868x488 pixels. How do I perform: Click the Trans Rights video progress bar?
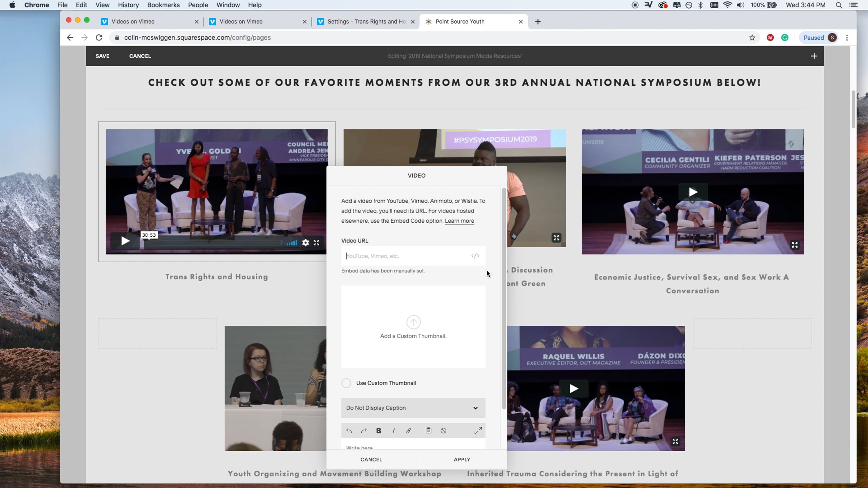(x=215, y=243)
